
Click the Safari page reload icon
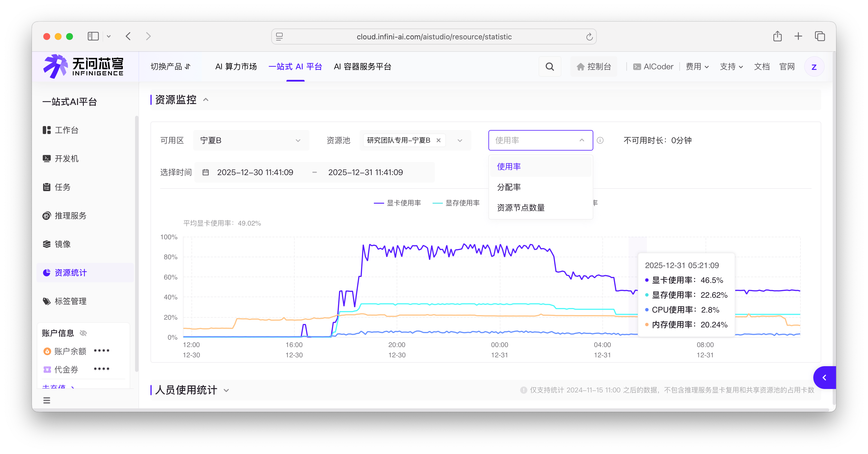pyautogui.click(x=589, y=37)
